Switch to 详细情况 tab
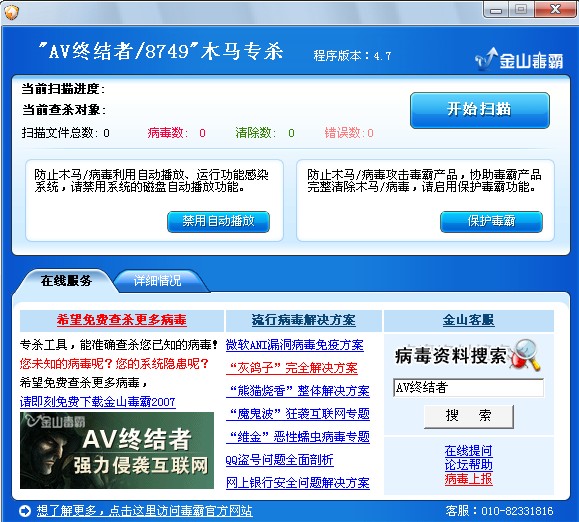 pos(157,281)
